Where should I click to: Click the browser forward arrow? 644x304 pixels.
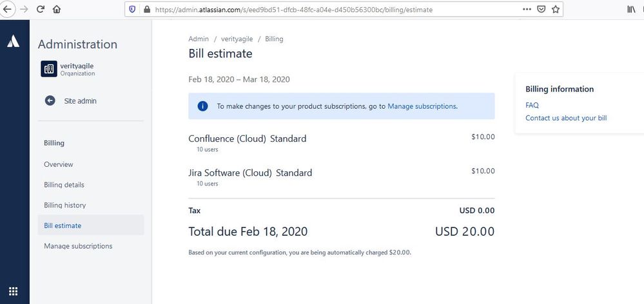[x=24, y=10]
